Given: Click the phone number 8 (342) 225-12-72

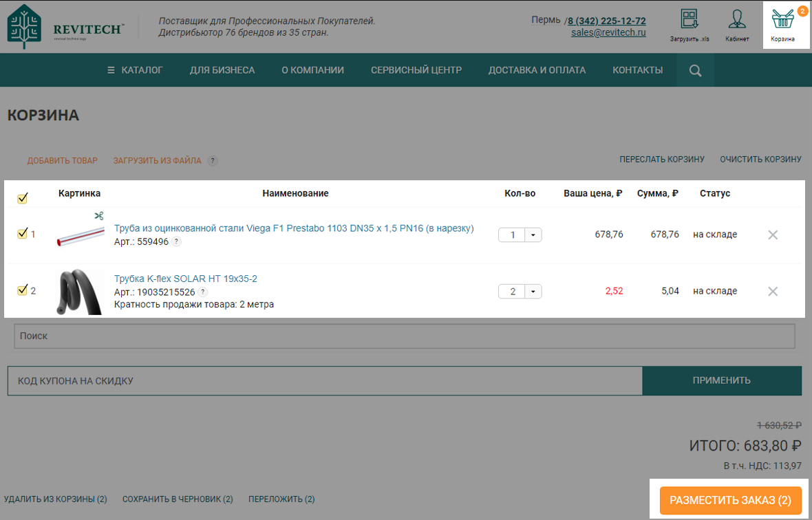Looking at the screenshot, I should (x=607, y=21).
